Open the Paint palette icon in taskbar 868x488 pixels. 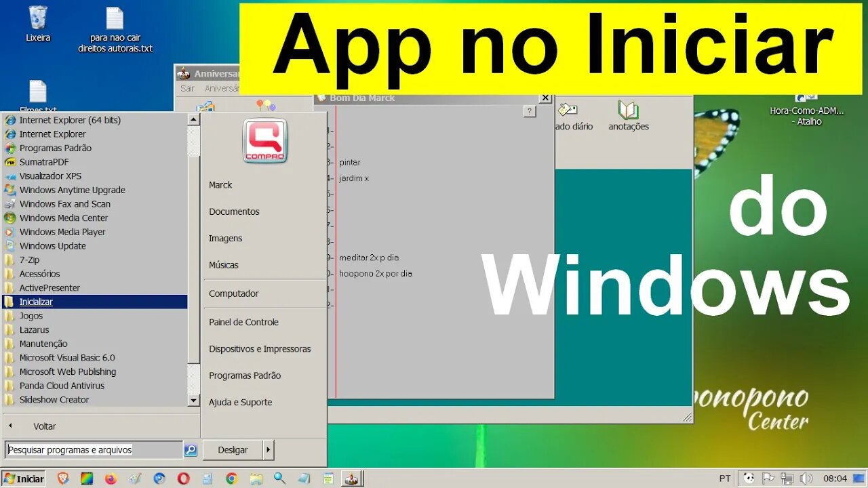(135, 479)
